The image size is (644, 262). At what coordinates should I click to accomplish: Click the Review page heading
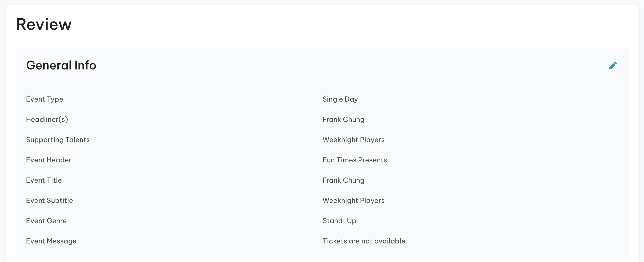tap(44, 24)
